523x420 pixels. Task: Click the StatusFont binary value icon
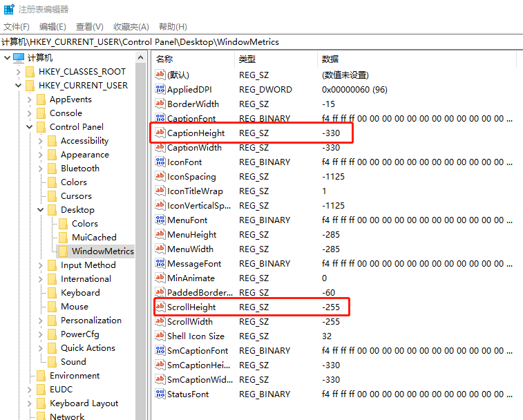coord(160,394)
